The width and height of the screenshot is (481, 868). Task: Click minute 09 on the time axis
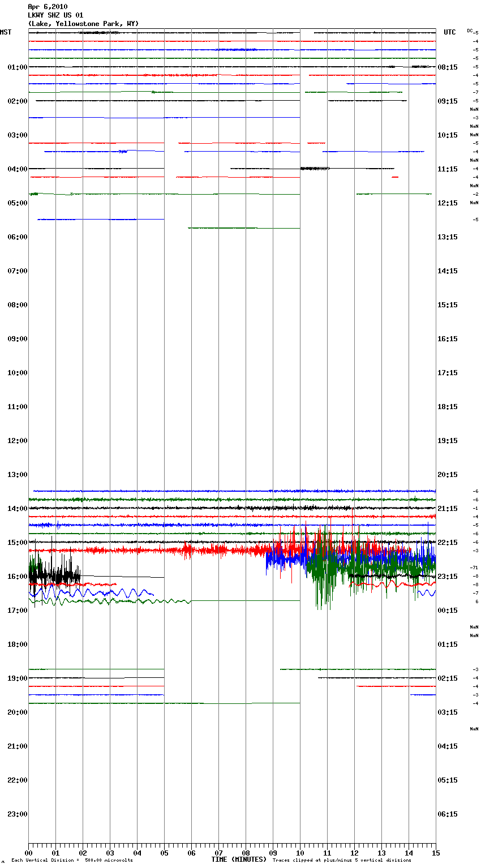click(x=273, y=853)
